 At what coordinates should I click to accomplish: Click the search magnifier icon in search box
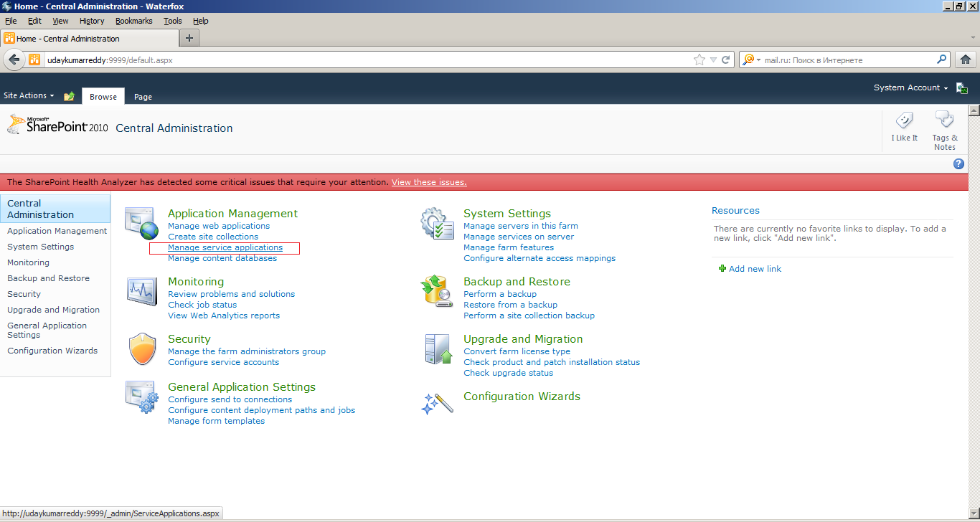tap(942, 60)
